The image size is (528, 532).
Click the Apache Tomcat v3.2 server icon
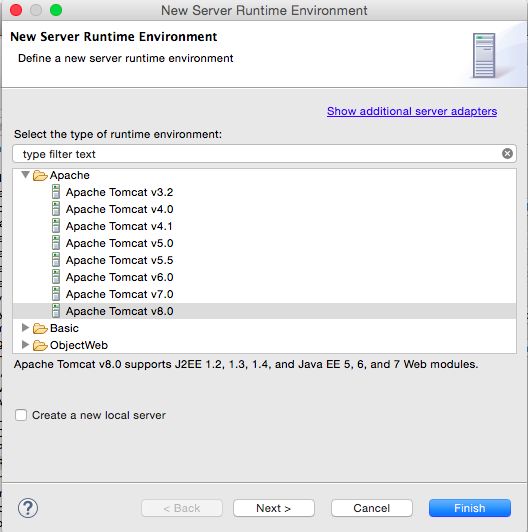56,192
